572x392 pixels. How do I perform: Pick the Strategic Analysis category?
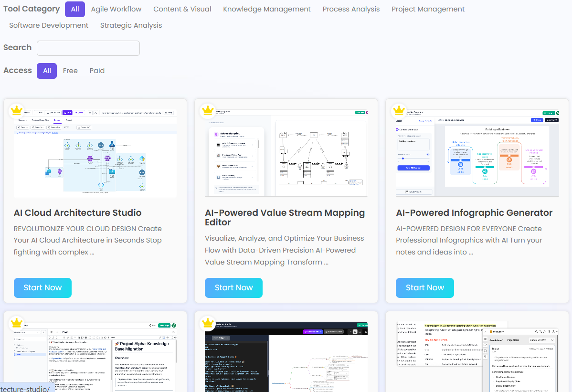pos(131,25)
